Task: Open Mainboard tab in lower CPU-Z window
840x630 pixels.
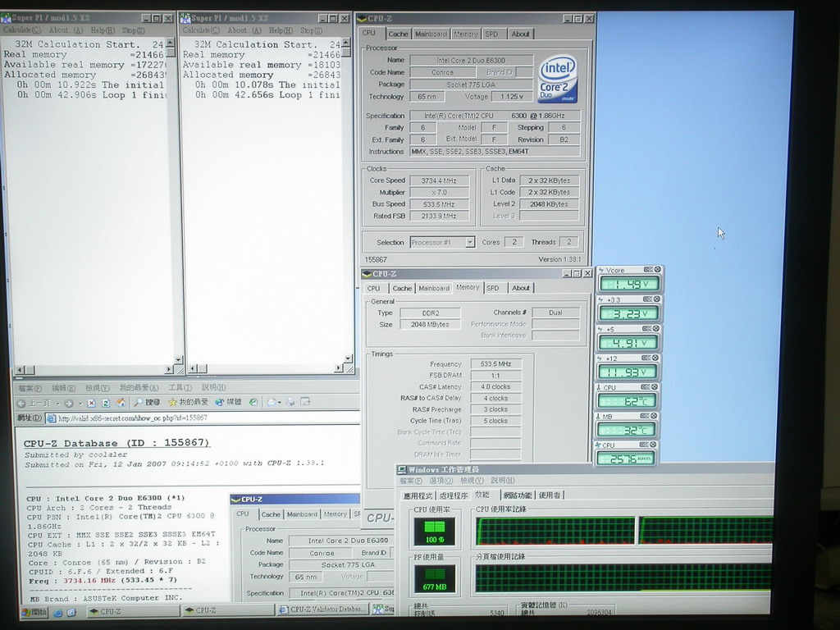Action: point(434,288)
